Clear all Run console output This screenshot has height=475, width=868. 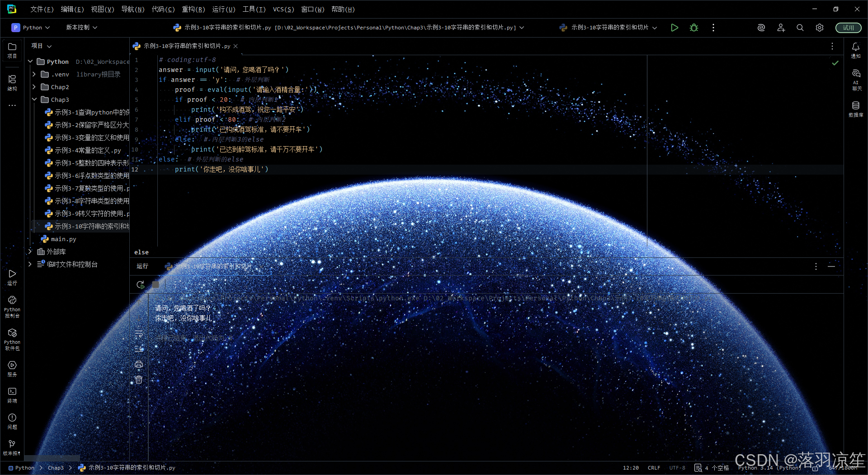(x=139, y=380)
